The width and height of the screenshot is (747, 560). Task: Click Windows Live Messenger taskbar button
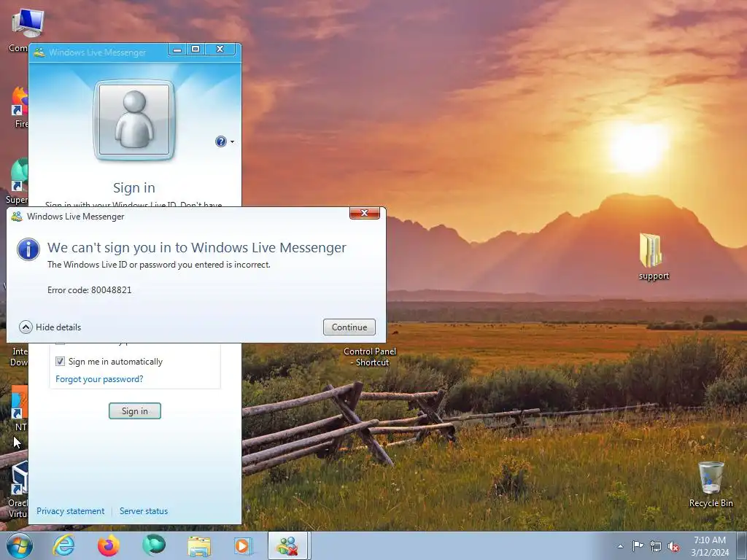click(287, 545)
